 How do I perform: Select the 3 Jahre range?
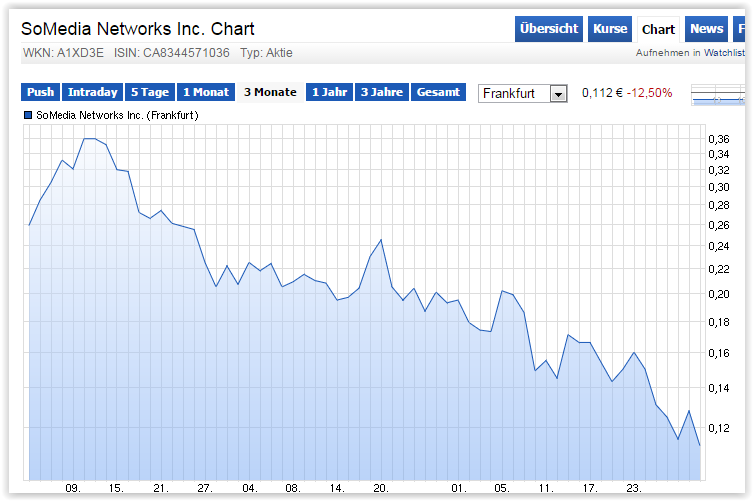[381, 92]
